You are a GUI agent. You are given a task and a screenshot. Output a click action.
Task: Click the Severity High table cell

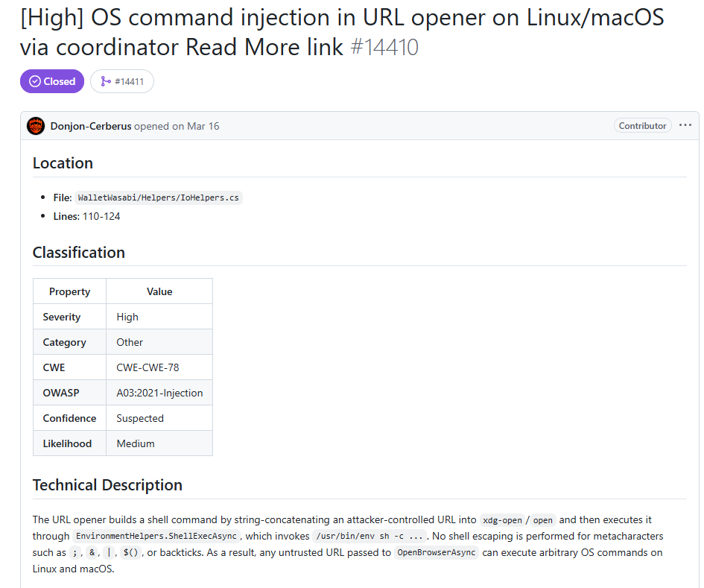pos(159,317)
